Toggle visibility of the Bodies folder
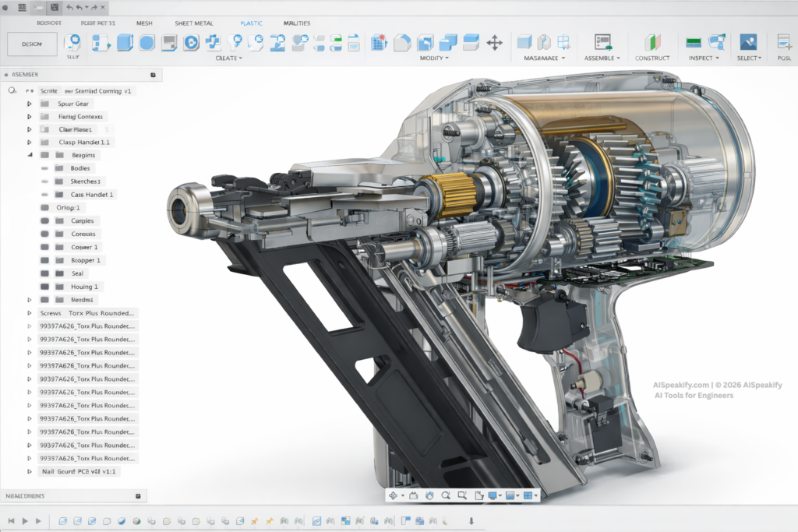This screenshot has width=798, height=532. pos(45,168)
